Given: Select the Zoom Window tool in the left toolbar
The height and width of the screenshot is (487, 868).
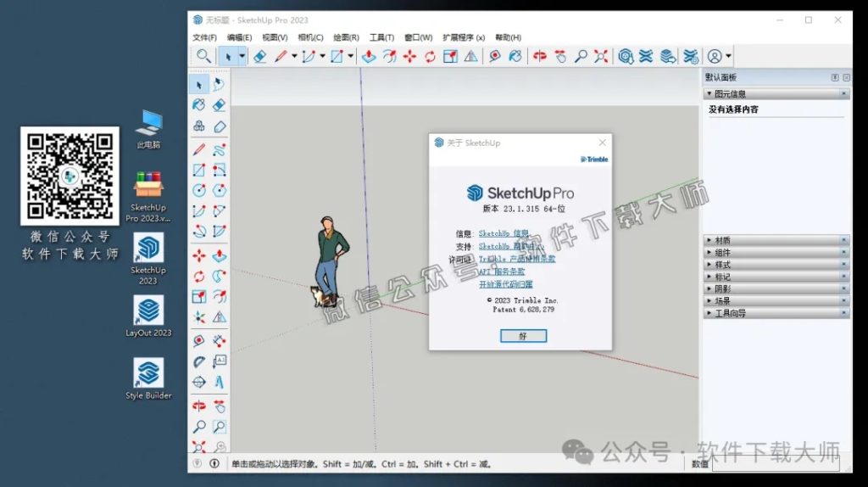Looking at the screenshot, I should [220, 427].
